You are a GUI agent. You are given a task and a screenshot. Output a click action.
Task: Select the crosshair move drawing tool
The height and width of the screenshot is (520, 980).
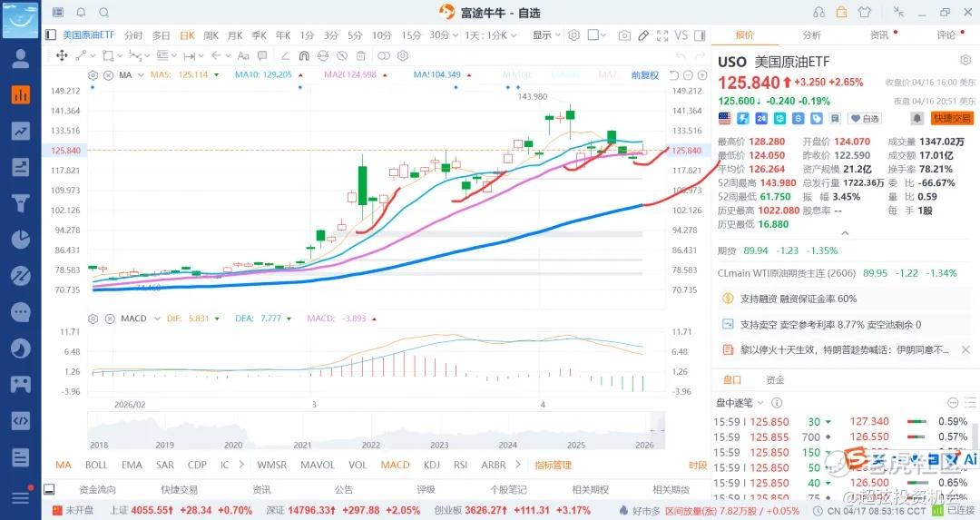click(62, 55)
